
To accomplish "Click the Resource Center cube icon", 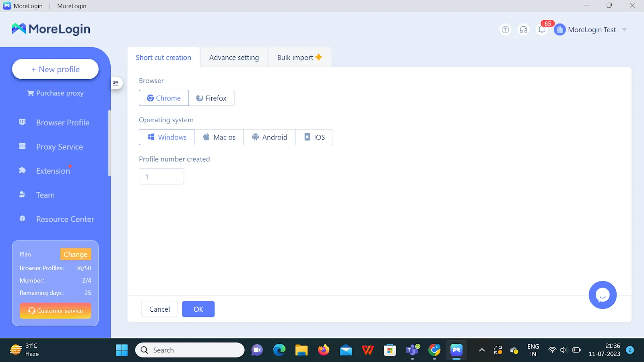I will (x=23, y=218).
